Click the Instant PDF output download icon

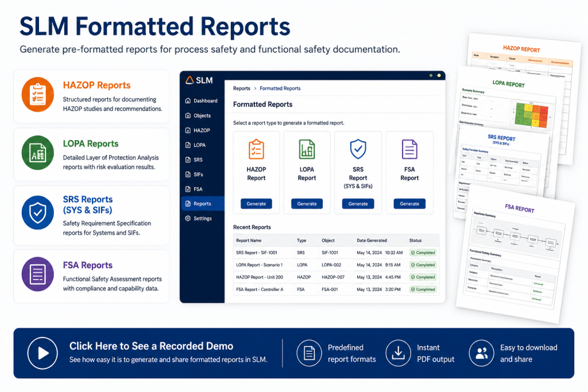tap(399, 353)
